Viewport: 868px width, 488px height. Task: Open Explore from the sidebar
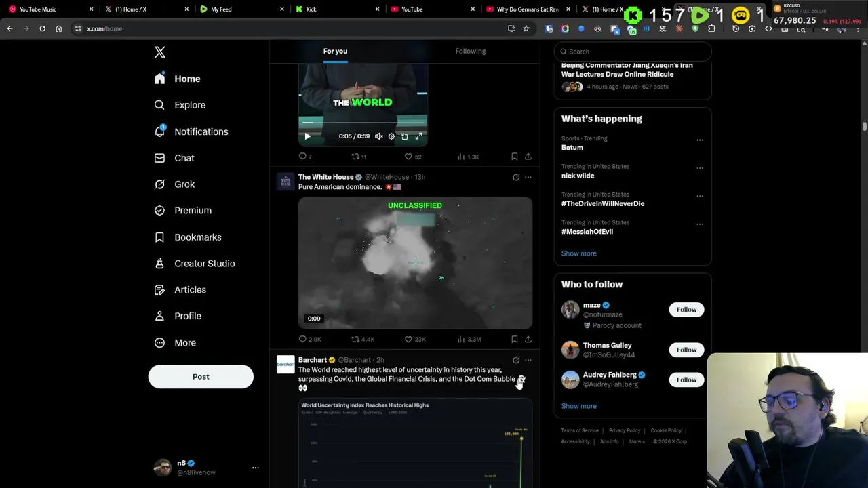coord(180,105)
